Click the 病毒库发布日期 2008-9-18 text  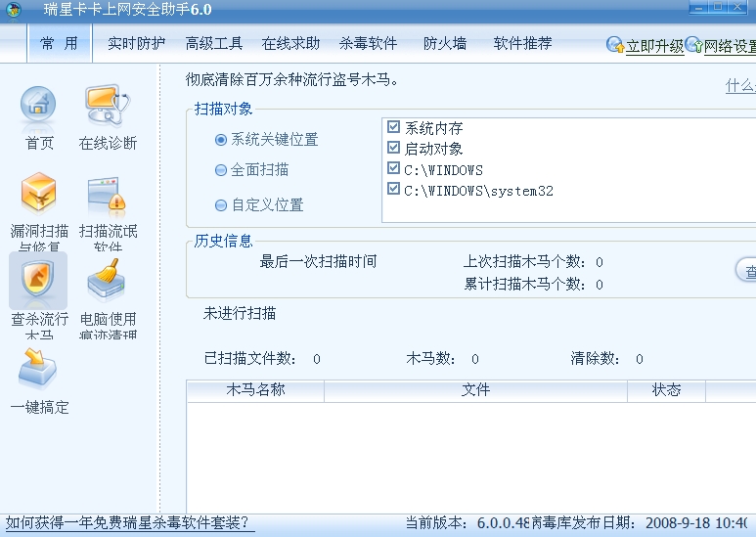coord(640,523)
